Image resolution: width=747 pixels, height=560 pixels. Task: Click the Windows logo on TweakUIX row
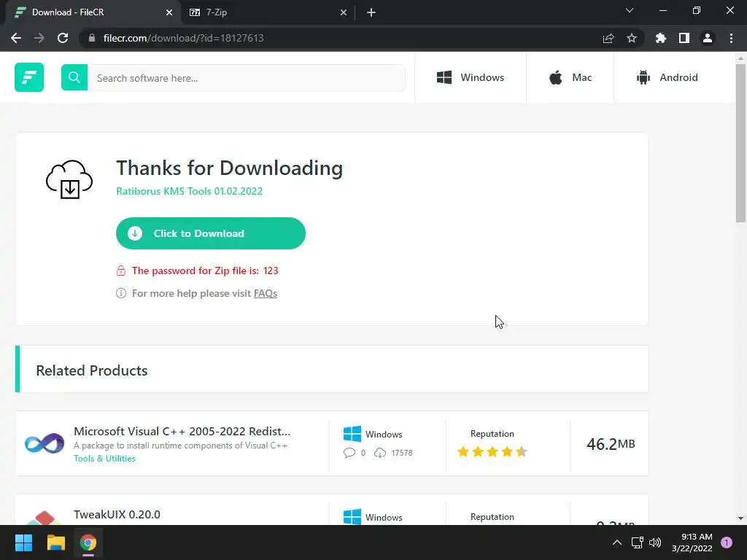coord(352,517)
